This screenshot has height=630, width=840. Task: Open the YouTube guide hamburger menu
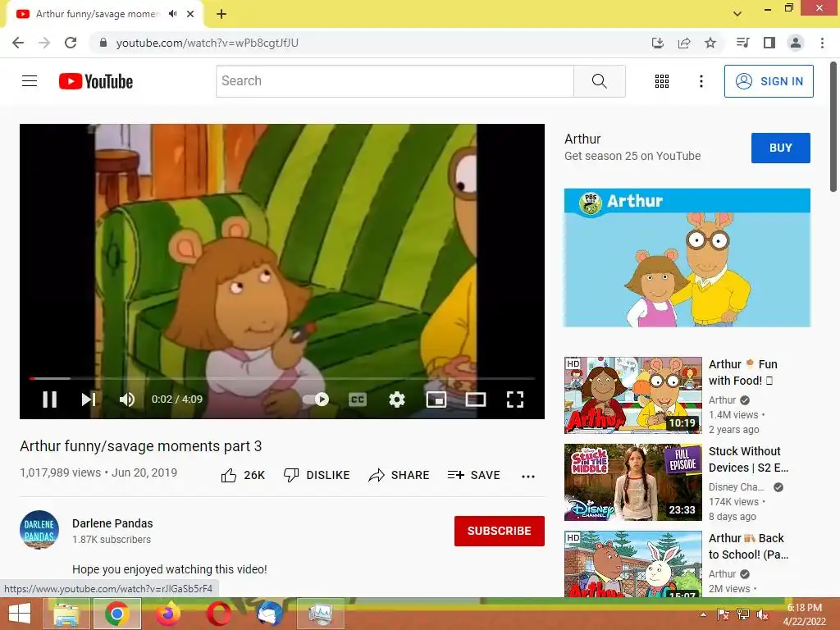point(30,81)
